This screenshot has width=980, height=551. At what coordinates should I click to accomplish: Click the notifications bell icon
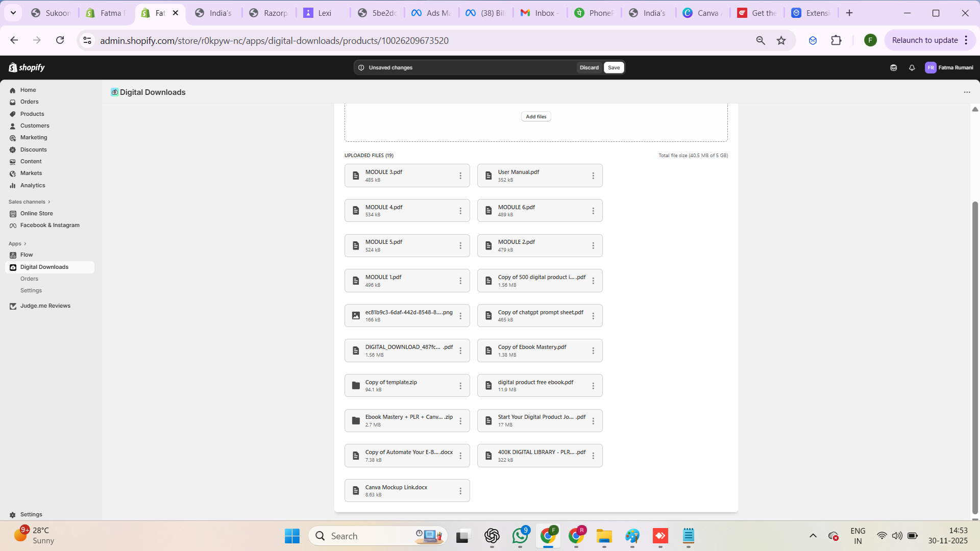[x=912, y=67]
